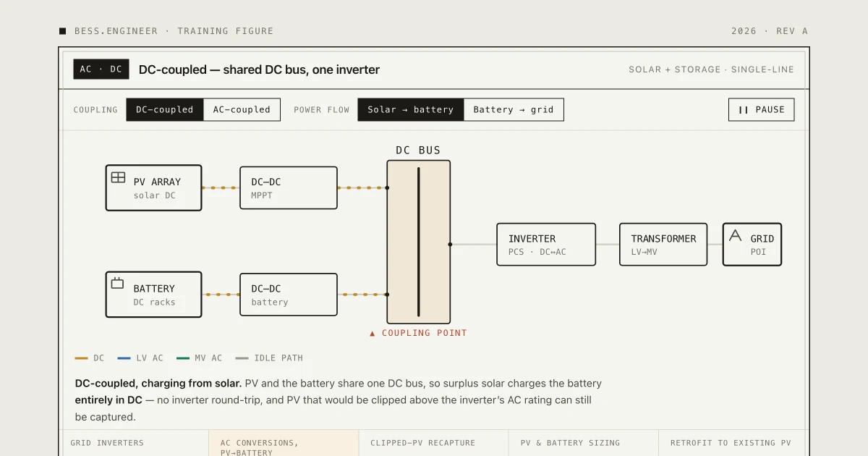Click the black square icon before BESS.ENGINEER

tap(63, 31)
